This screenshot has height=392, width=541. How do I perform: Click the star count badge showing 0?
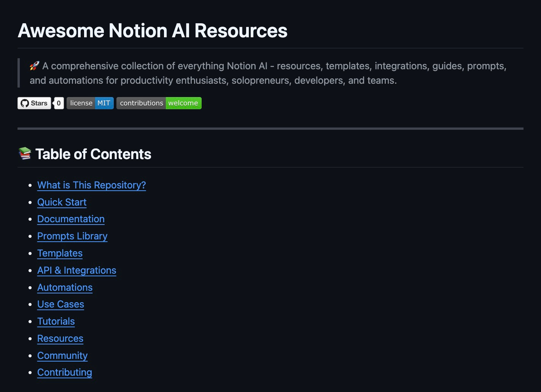59,103
